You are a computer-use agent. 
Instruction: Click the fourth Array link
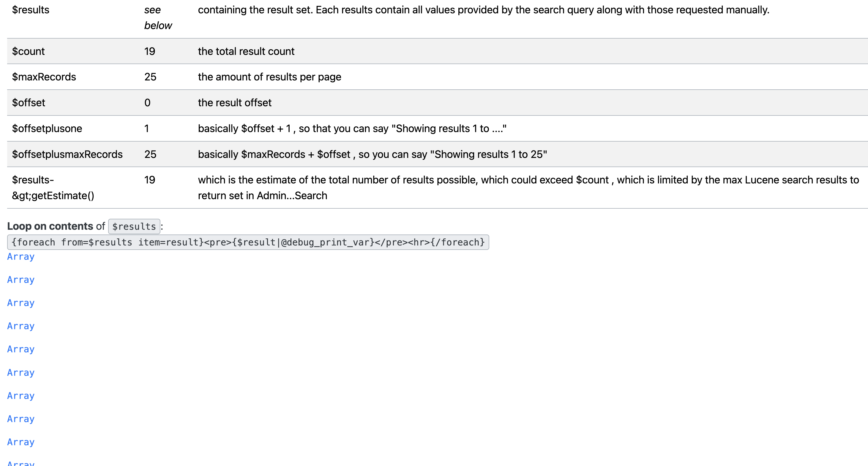(21, 326)
